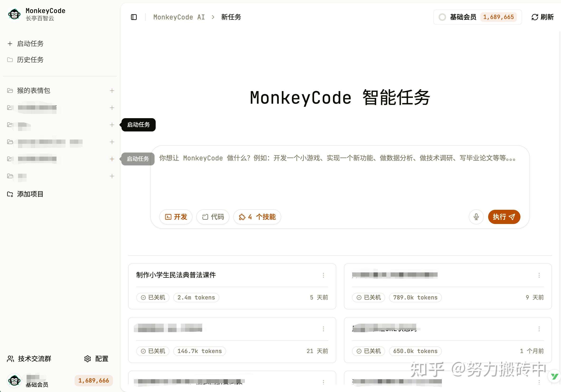
Task: Click the 1 个月前 timestamp
Action: click(x=532, y=351)
